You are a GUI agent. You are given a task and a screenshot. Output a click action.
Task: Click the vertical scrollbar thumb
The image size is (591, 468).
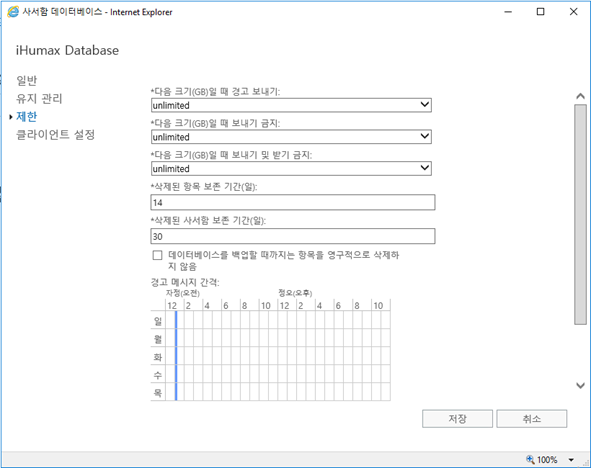click(580, 214)
